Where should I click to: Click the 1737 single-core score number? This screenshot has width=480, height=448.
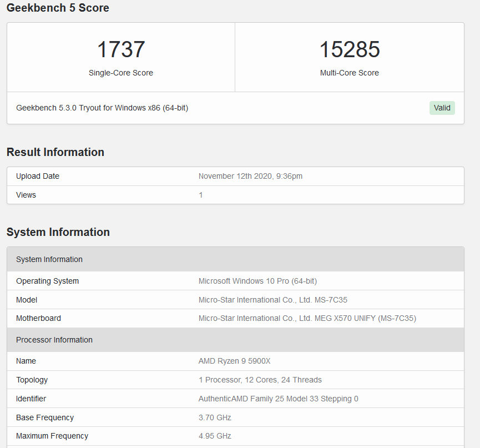tap(121, 49)
